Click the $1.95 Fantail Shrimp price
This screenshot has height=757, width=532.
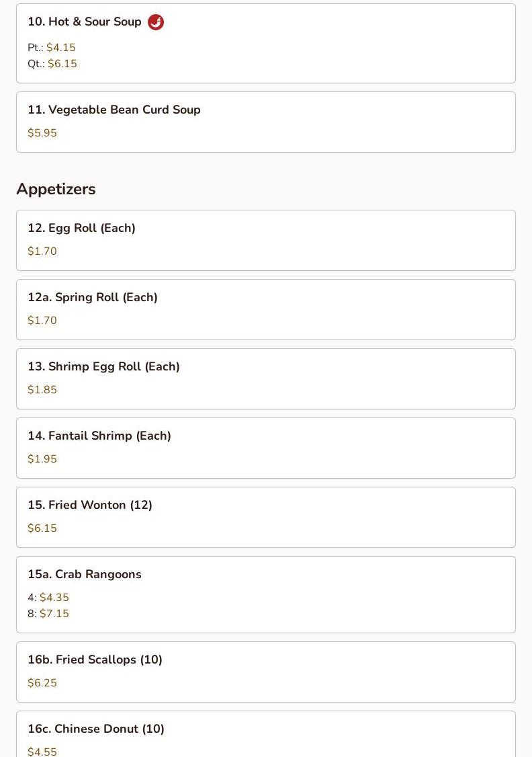coord(42,459)
